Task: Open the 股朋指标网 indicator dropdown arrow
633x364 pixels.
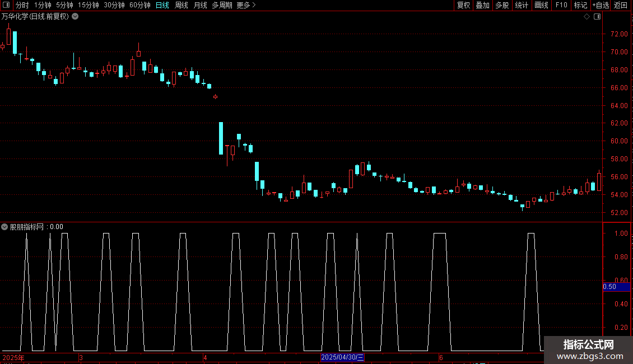Action: pyautogui.click(x=4, y=227)
